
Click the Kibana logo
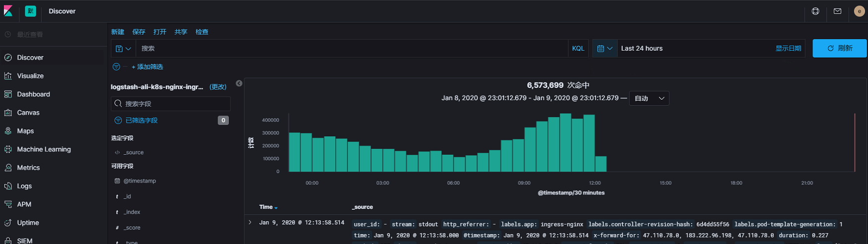[8, 11]
